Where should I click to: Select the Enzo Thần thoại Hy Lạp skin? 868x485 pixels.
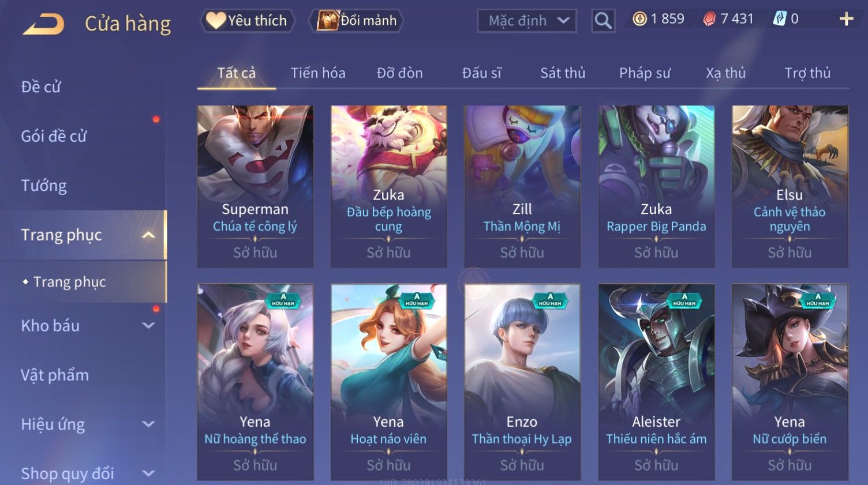(522, 382)
